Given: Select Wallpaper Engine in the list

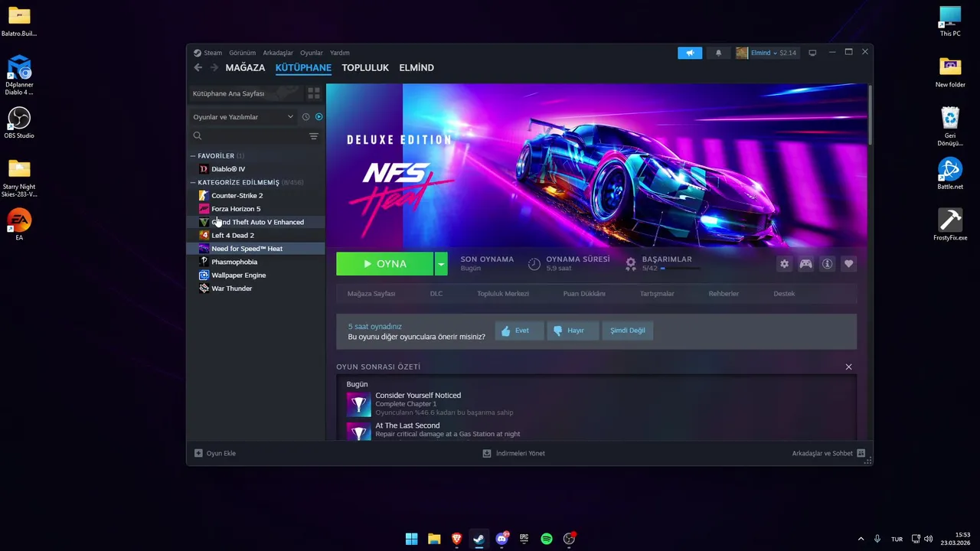Looking at the screenshot, I should [257, 275].
